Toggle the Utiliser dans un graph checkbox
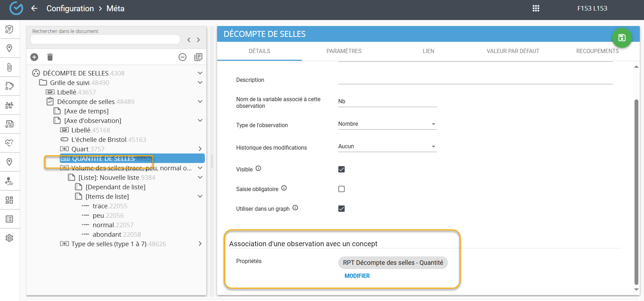 point(341,209)
